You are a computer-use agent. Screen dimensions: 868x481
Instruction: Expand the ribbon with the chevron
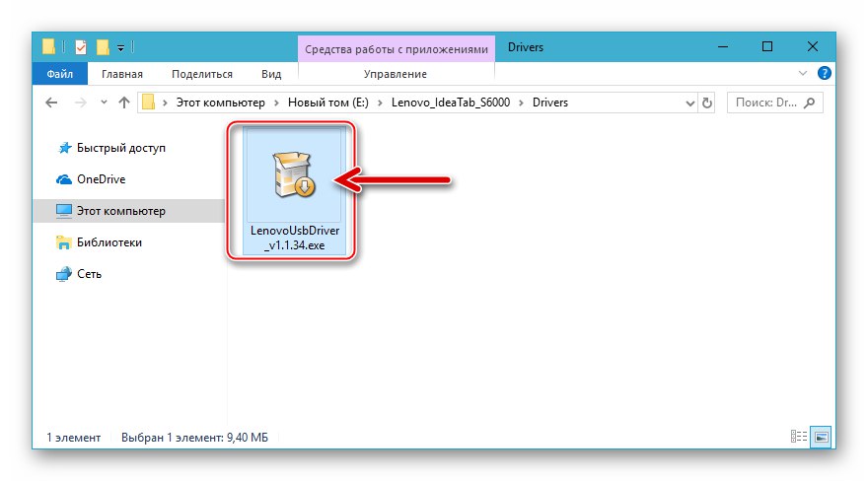803,74
